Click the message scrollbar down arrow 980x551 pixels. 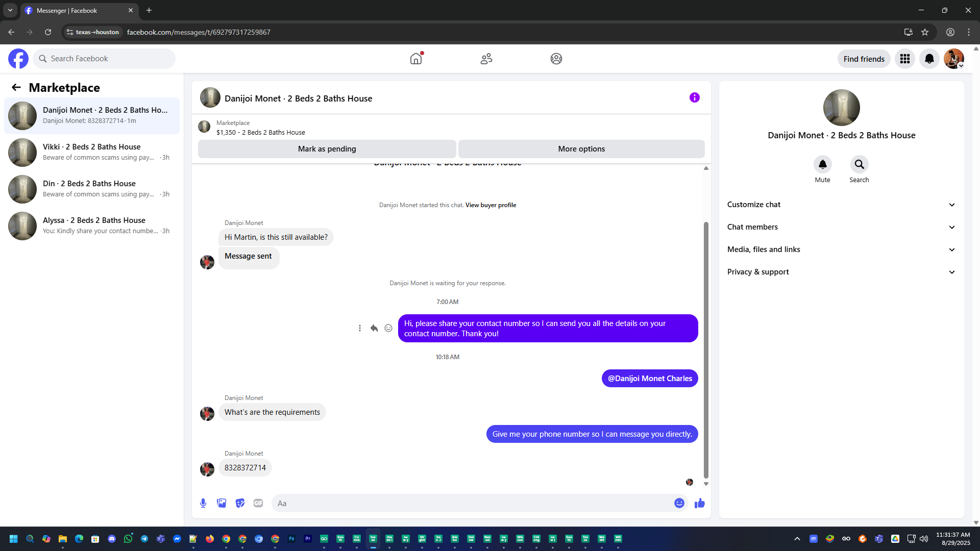coord(706,484)
